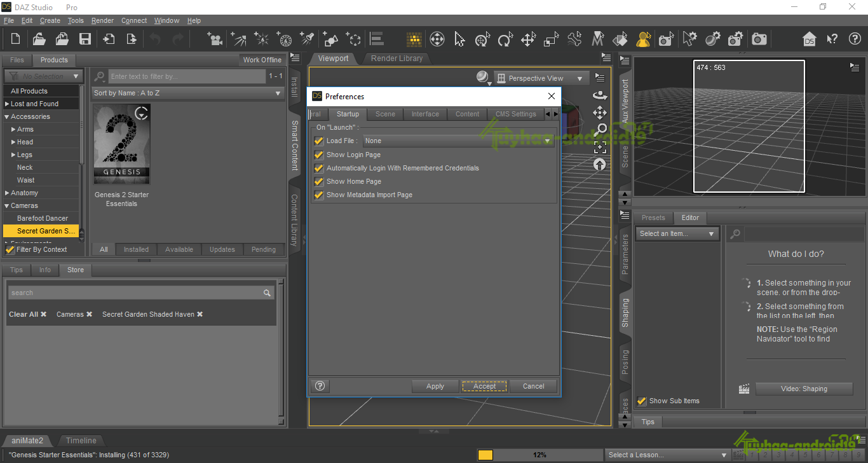This screenshot has width=868, height=463.
Task: Click the 12% install progress bar
Action: point(539,455)
